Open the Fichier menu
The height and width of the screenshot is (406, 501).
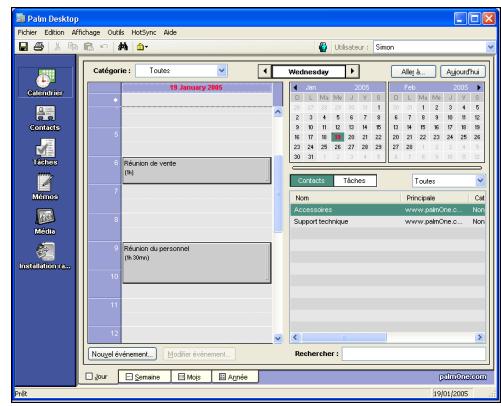(x=27, y=32)
